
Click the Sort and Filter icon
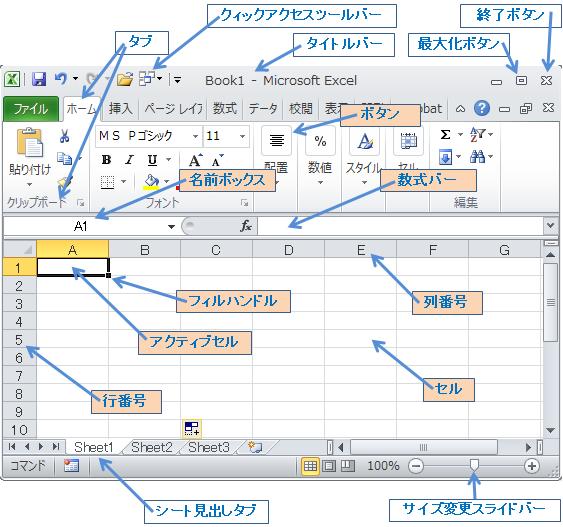(478, 134)
